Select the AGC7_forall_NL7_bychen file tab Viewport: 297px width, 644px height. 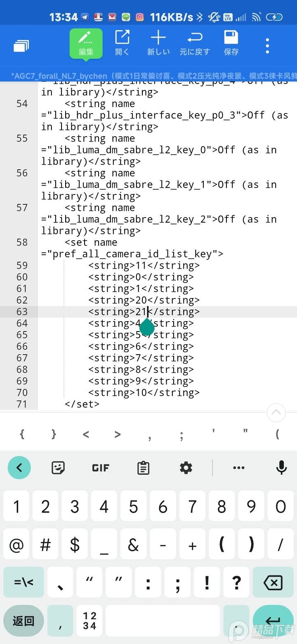153,76
